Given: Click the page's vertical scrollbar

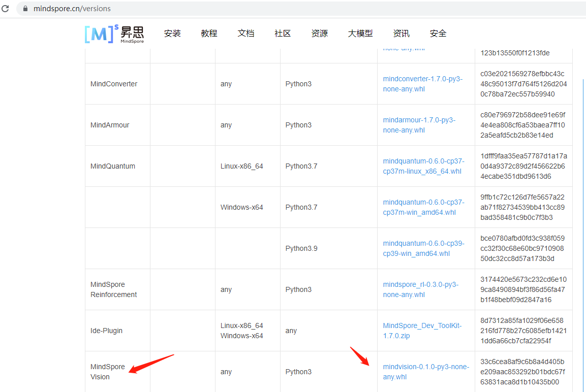Looking at the screenshot, I should 583,235.
